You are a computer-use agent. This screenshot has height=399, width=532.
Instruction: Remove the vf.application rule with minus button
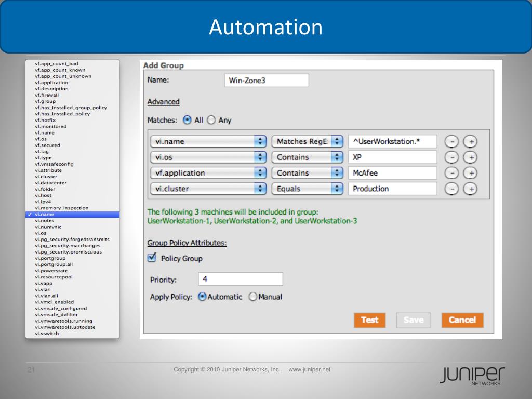point(452,173)
